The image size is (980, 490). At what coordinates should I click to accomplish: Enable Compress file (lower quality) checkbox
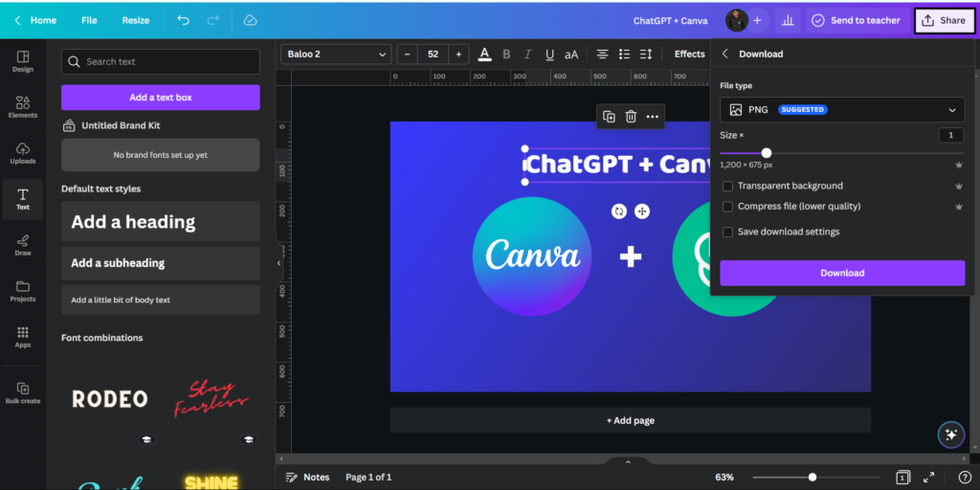(x=727, y=207)
